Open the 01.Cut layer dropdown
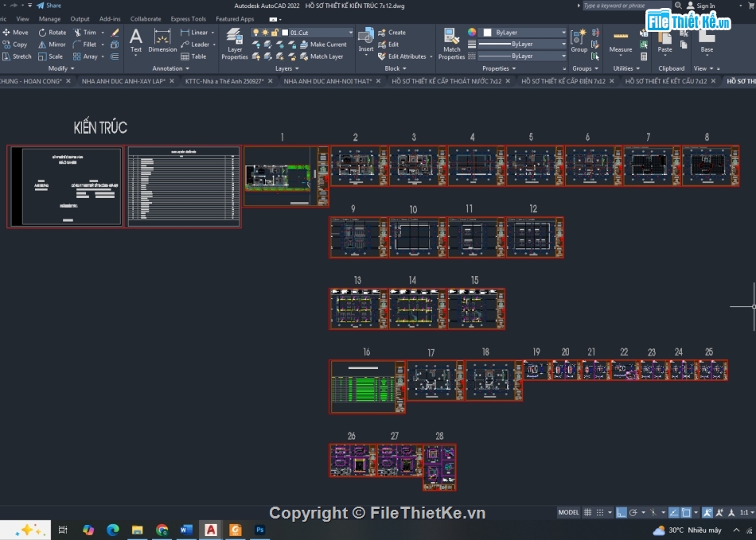The width and height of the screenshot is (756, 540). [349, 33]
